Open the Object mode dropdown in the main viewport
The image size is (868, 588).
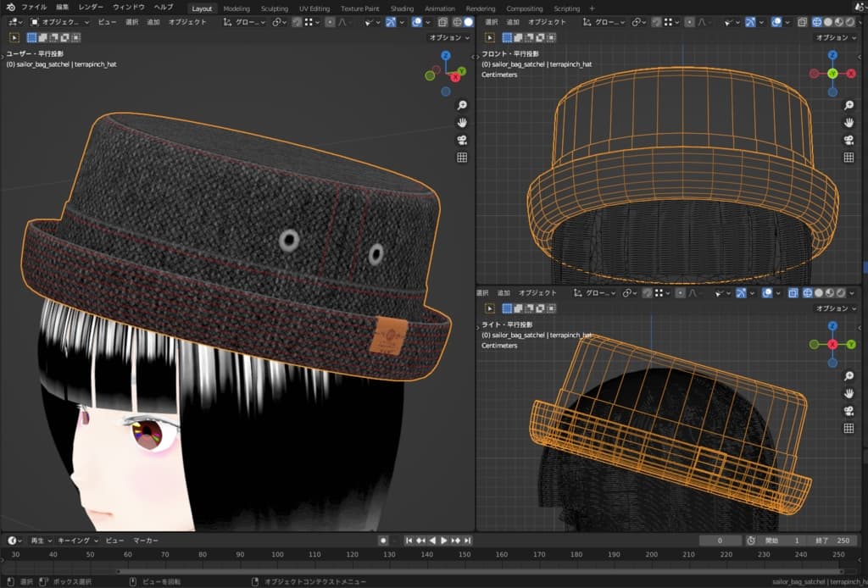[x=60, y=22]
